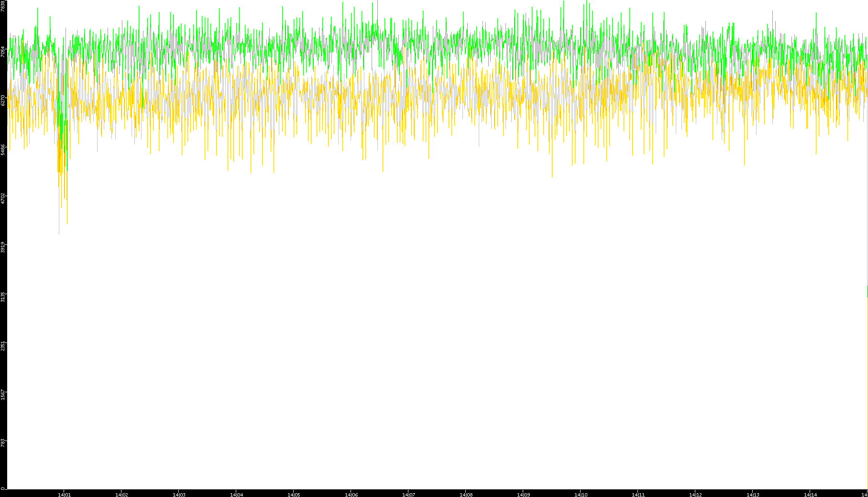This screenshot has height=497, width=868.
Task: Click the 14:04 time axis label
Action: tap(236, 495)
